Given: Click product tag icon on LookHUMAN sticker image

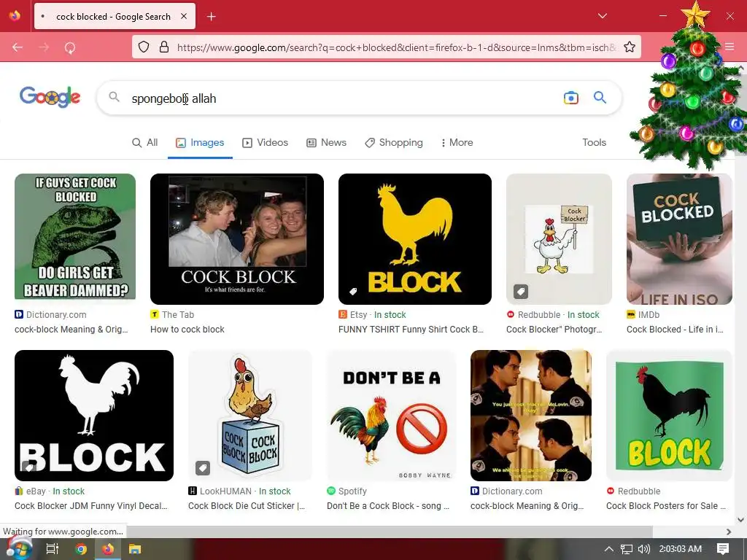Looking at the screenshot, I should (x=203, y=467).
